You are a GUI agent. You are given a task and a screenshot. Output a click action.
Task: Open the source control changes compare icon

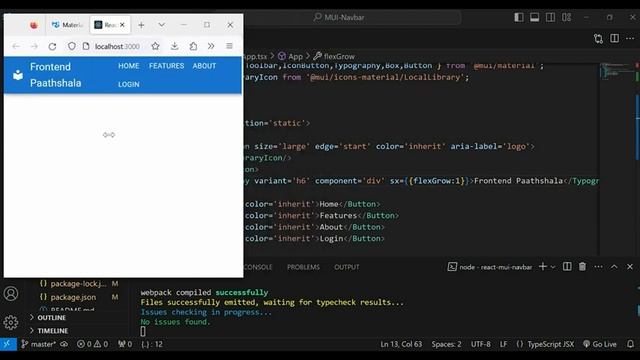598,38
